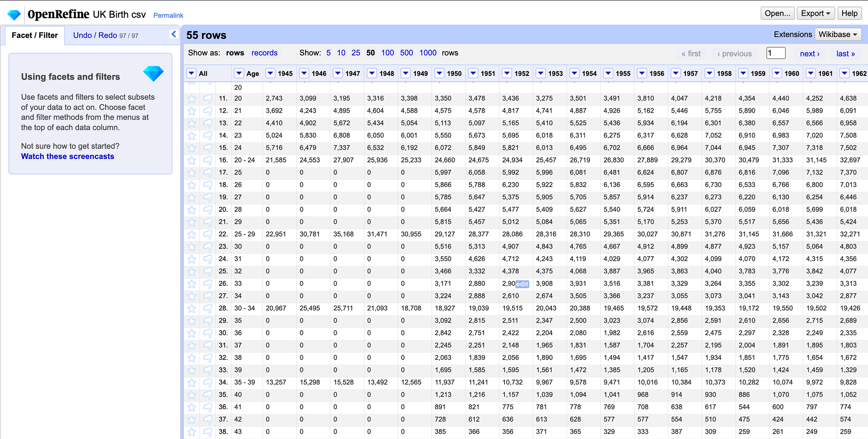This screenshot has width=868, height=439.
Task: Show 100 rows per page
Action: point(387,53)
